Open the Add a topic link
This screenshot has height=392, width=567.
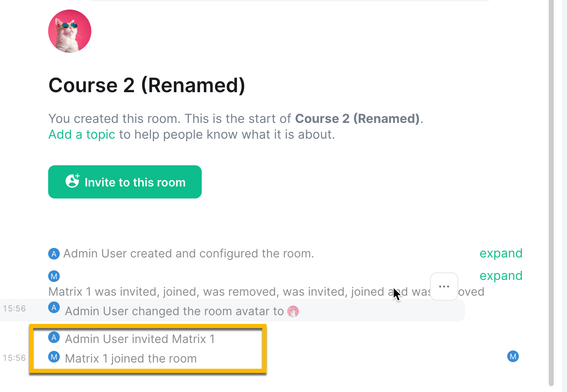[x=82, y=135]
